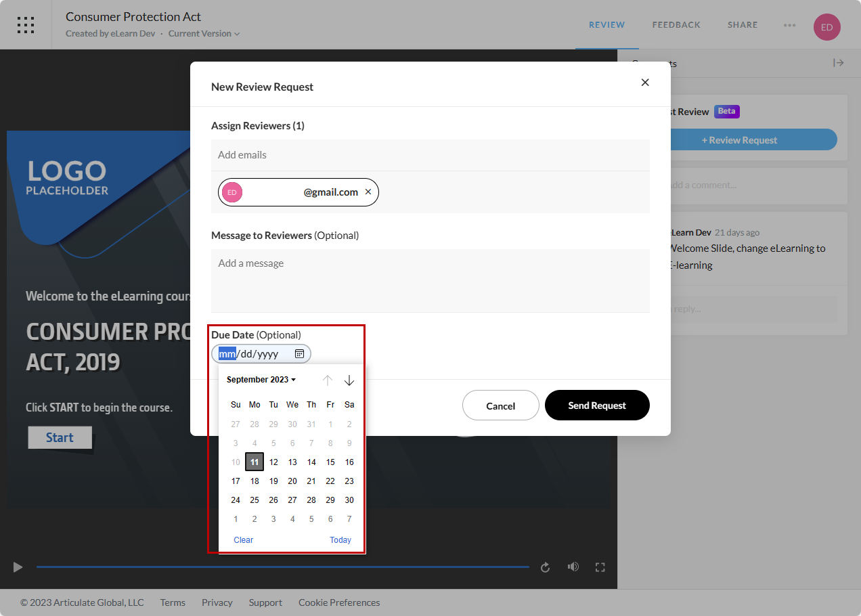
Task: Click the replay icon in player
Action: 545,567
